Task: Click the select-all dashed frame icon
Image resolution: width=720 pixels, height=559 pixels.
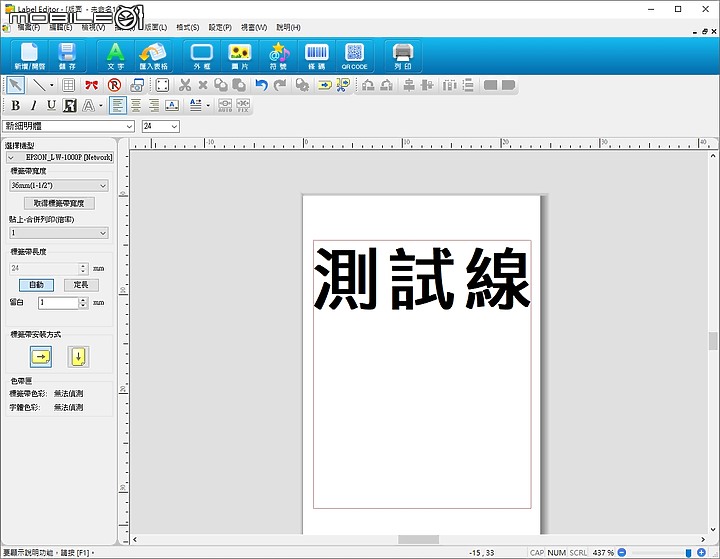Action: [x=162, y=85]
